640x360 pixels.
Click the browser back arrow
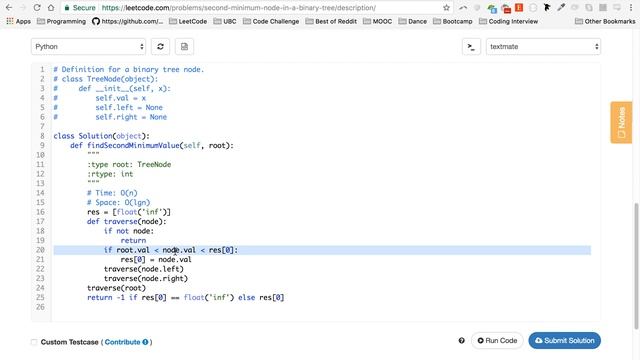coord(9,8)
